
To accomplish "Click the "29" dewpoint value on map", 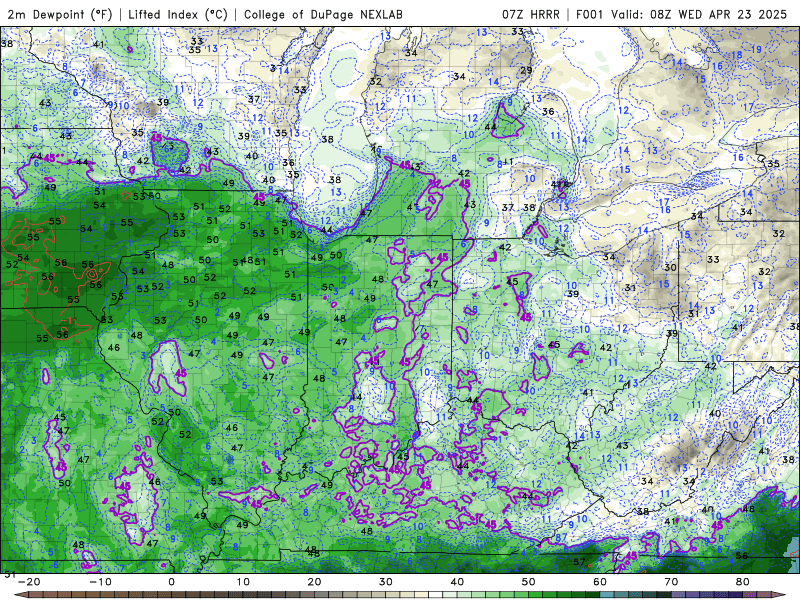I will coord(527,70).
